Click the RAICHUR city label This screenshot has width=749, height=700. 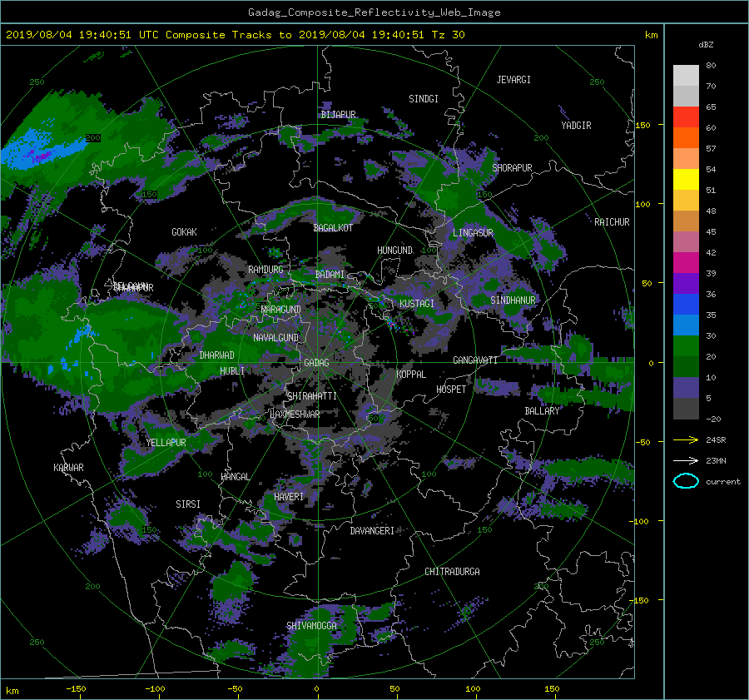point(612,222)
